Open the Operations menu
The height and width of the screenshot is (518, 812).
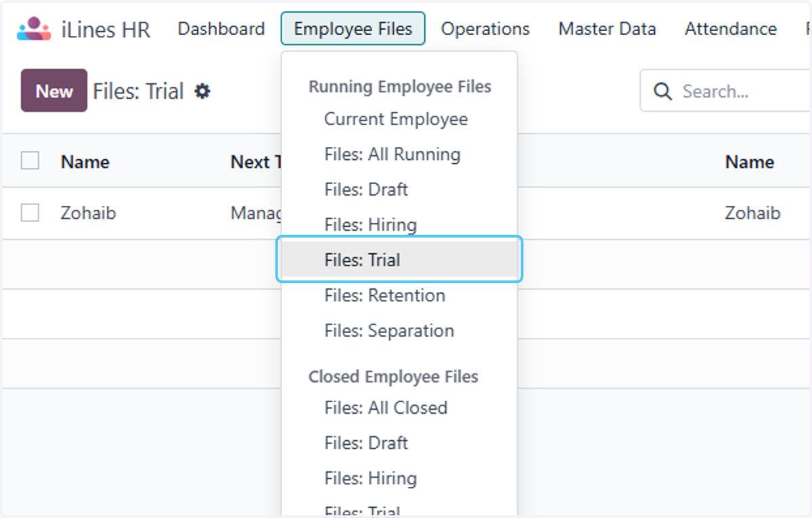pos(485,28)
